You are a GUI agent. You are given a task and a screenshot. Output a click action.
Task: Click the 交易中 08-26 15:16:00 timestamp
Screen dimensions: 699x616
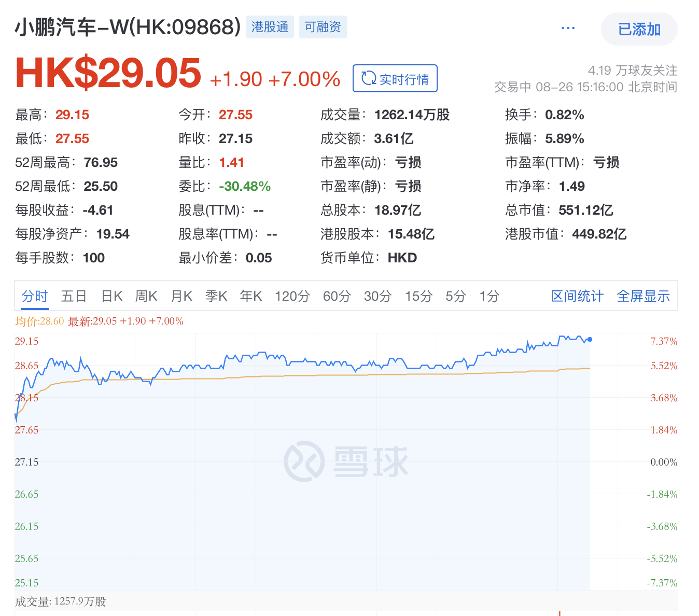click(x=585, y=87)
